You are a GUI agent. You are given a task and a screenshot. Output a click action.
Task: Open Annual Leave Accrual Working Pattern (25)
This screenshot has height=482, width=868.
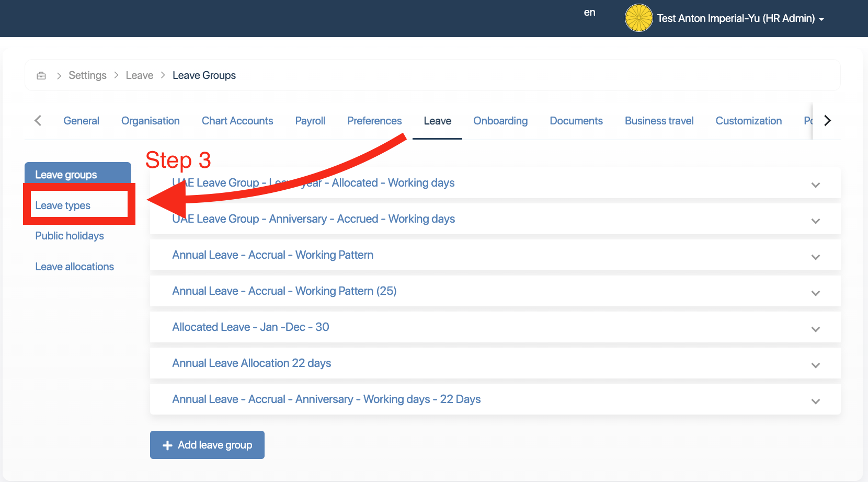[x=284, y=291]
